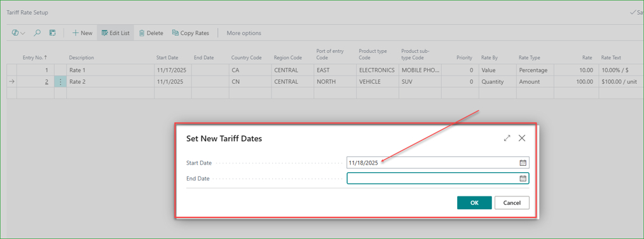This screenshot has width=644, height=239.
Task: Click Percentage rate type cell
Action: coord(535,70)
